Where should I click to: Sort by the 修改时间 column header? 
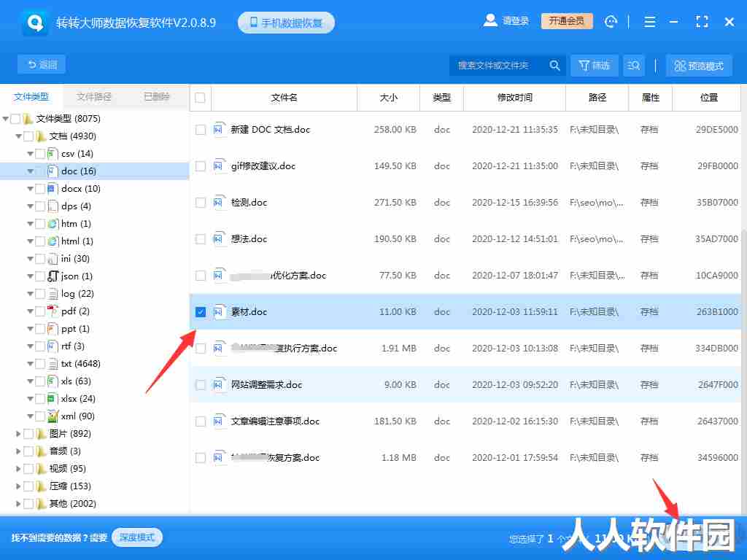point(514,98)
